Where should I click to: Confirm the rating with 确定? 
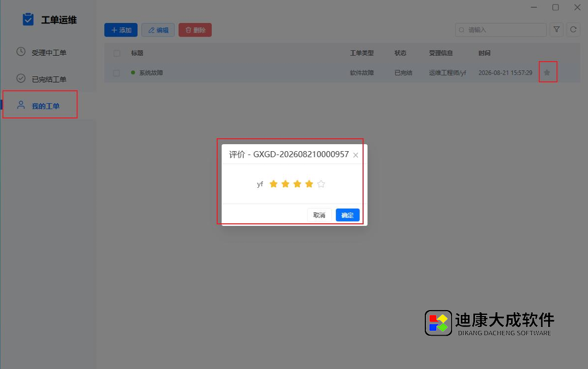tap(348, 215)
